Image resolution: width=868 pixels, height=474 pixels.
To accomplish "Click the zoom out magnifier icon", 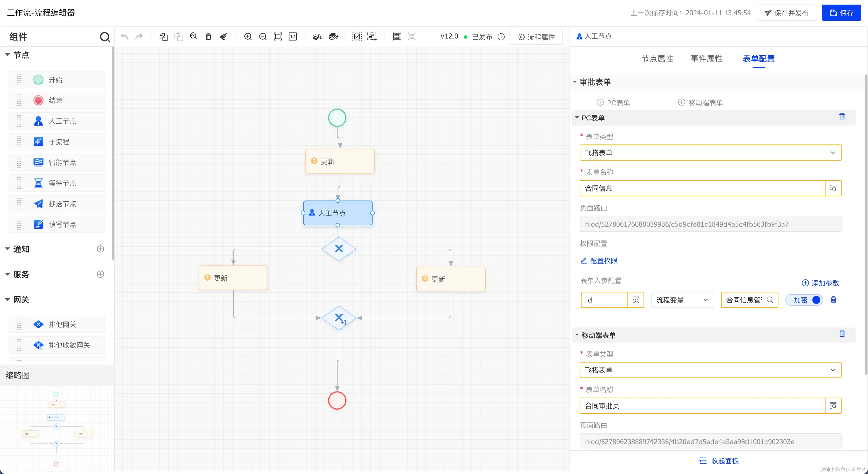I will pyautogui.click(x=263, y=36).
